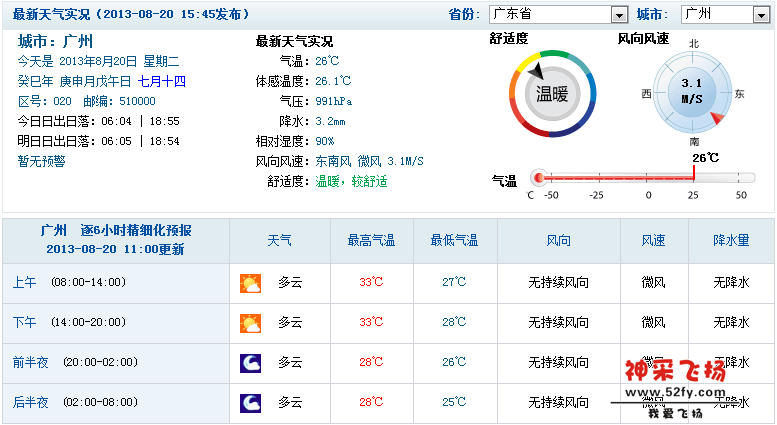Screen dimensions: 777x425
Task: Click the area code text 020
Action: click(x=62, y=101)
